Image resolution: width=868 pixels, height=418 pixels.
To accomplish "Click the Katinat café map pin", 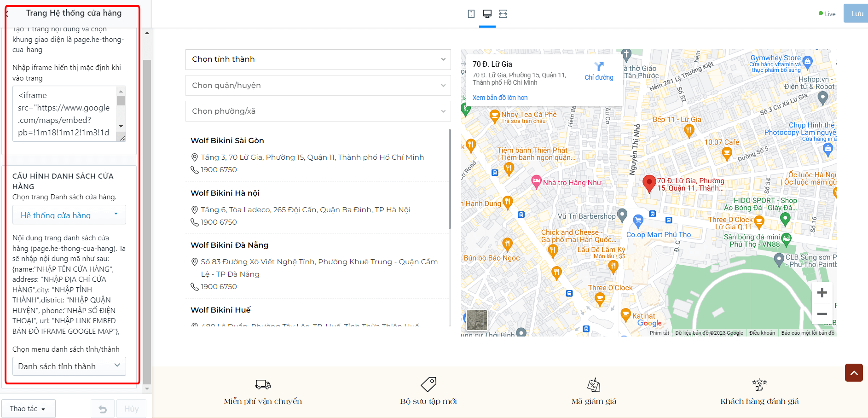I will click(x=625, y=315).
